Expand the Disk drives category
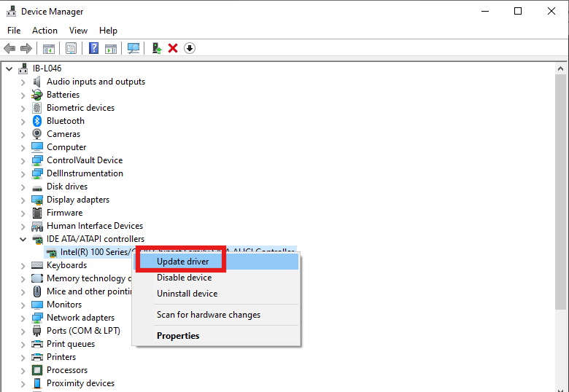Screen dimensions: 569x392 coord(23,187)
